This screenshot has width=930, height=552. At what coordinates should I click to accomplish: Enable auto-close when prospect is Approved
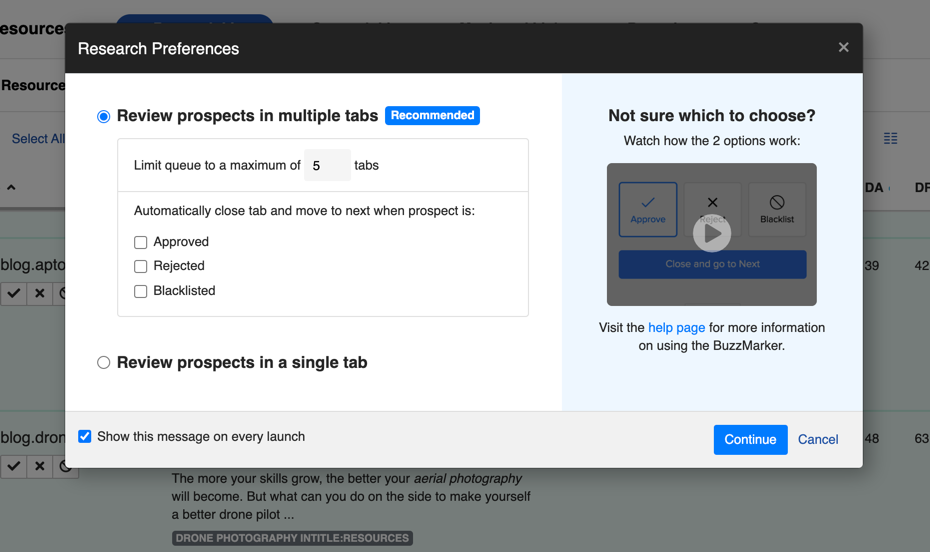click(141, 242)
